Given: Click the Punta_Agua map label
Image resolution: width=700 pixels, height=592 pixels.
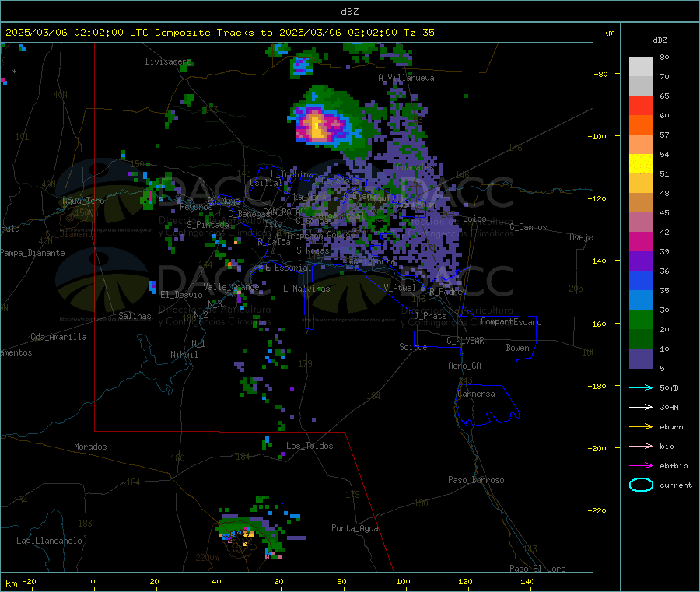Looking at the screenshot, I should [x=355, y=528].
